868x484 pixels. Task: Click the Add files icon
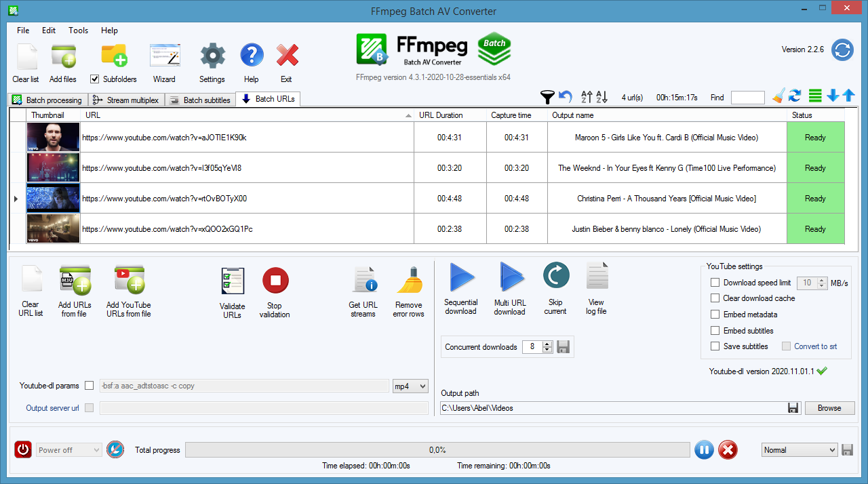click(x=64, y=56)
